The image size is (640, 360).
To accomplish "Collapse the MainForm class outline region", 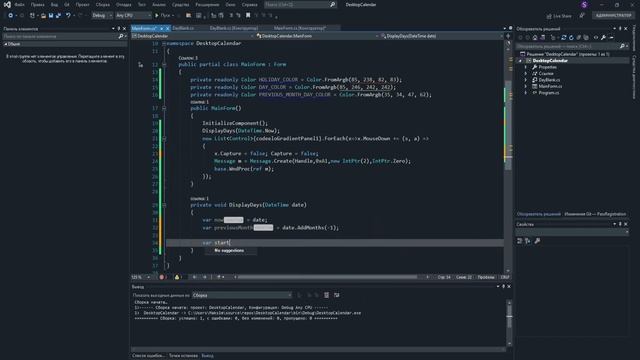I will coord(164,64).
